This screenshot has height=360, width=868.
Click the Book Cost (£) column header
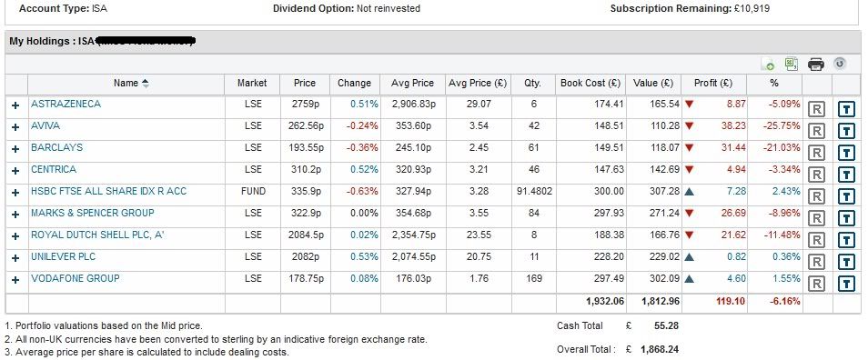click(590, 84)
